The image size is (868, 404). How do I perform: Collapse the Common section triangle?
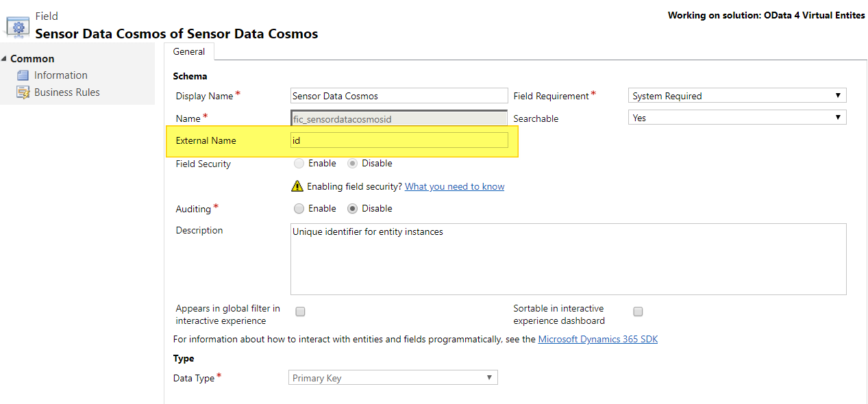pyautogui.click(x=4, y=59)
